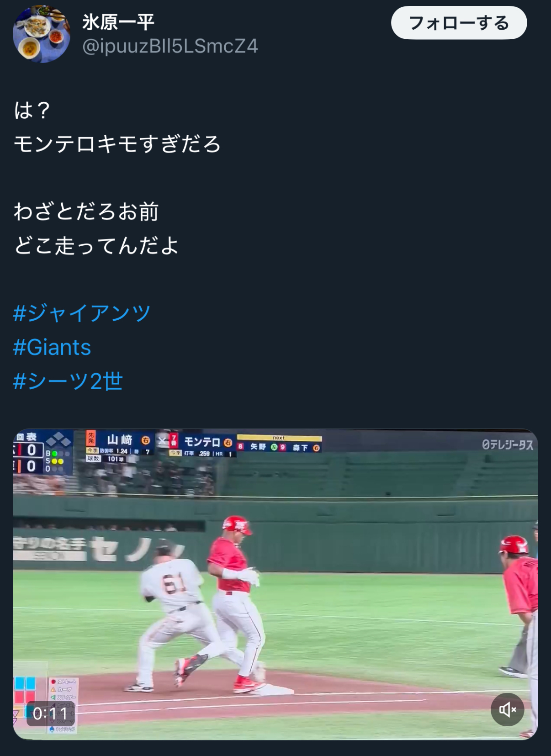Open the #Giants hashtag

click(52, 347)
